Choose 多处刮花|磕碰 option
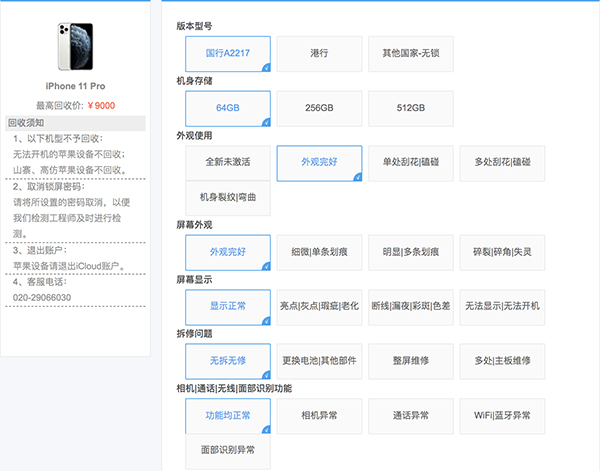The image size is (600, 471). coord(502,163)
